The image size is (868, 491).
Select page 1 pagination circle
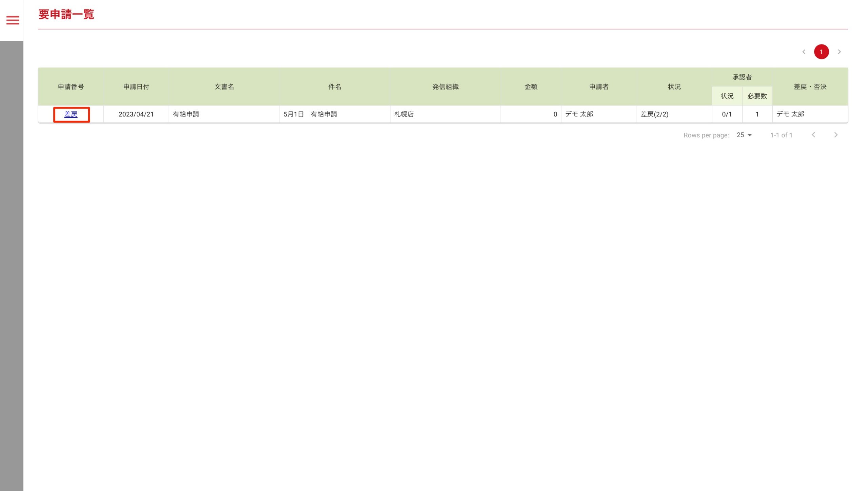821,52
